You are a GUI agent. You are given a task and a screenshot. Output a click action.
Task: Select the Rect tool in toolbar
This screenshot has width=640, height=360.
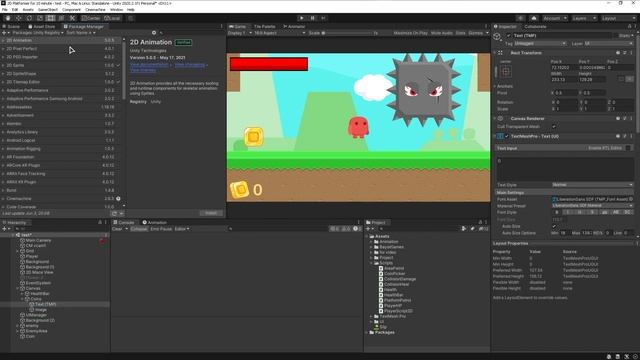click(x=51, y=18)
